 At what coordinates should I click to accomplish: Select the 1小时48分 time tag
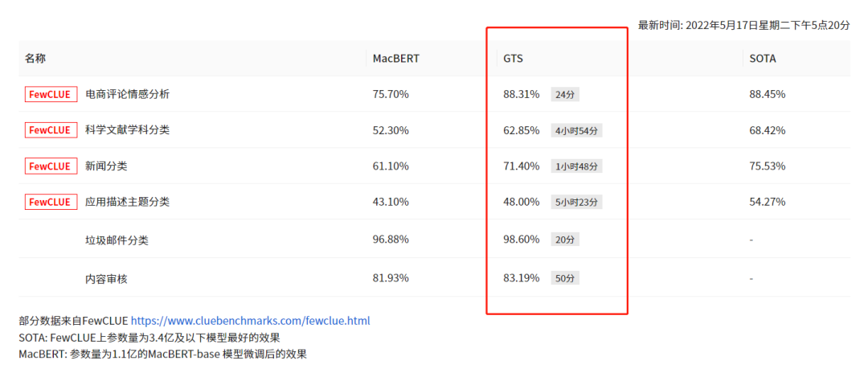pos(576,166)
